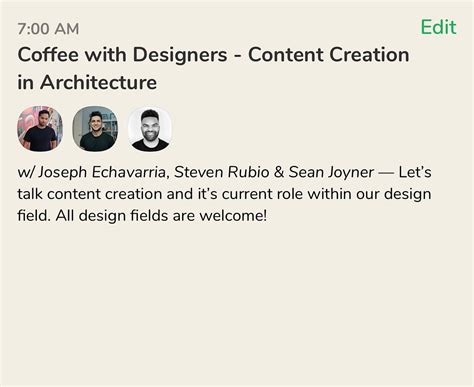Image resolution: width=474 pixels, height=387 pixels.
Task: Click the 7:00 AM event time
Action: click(48, 29)
